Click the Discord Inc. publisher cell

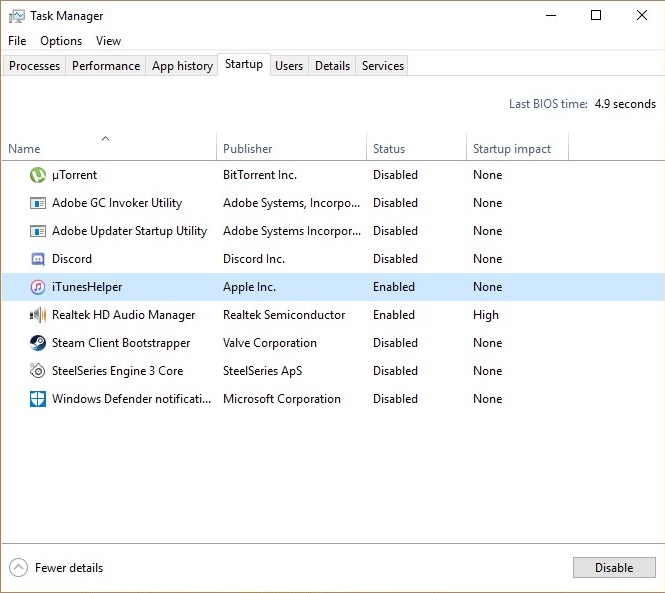(254, 259)
